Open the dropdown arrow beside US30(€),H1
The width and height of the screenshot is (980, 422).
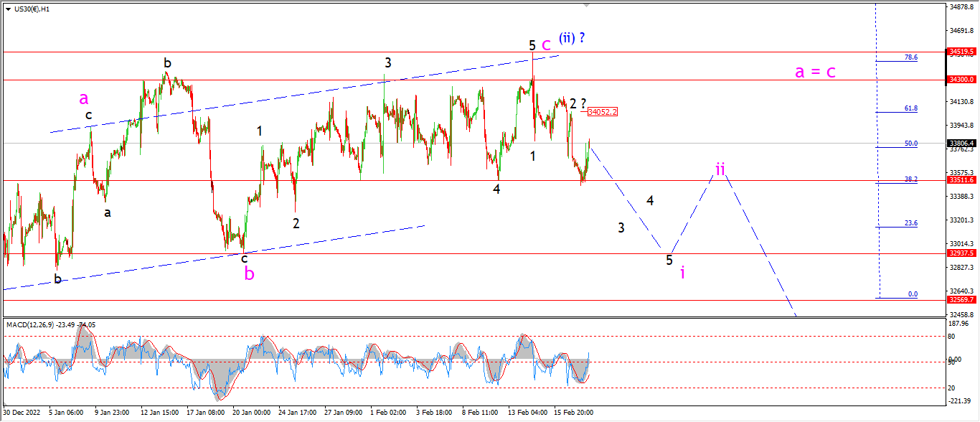coord(8,9)
